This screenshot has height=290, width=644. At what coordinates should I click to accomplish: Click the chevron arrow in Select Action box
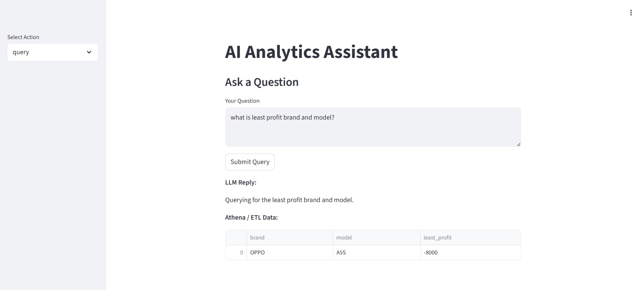[x=89, y=52]
